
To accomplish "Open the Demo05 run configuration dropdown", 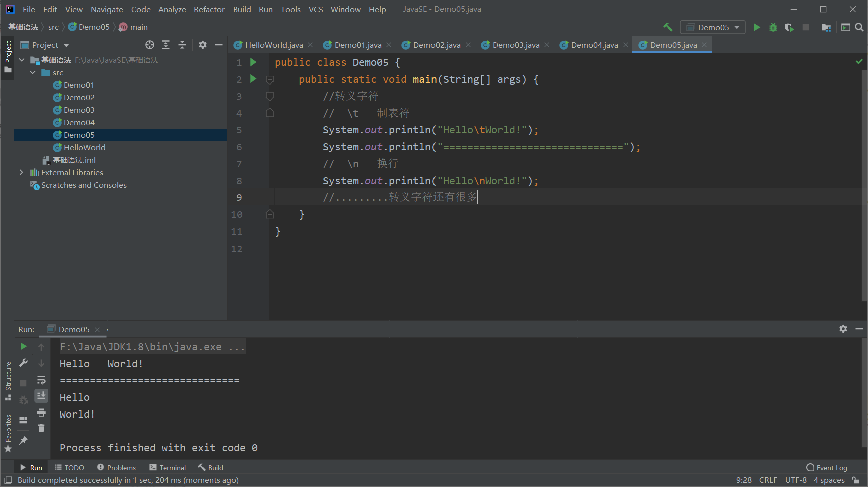I will tap(713, 27).
